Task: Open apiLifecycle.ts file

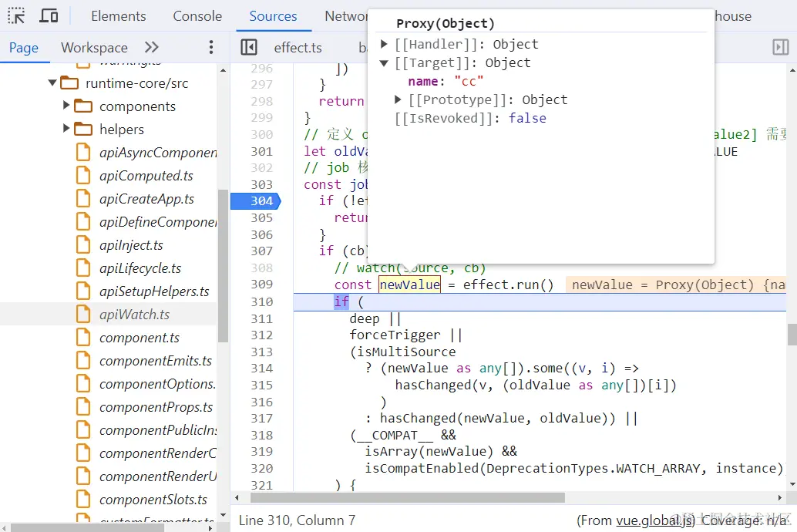Action: (140, 268)
